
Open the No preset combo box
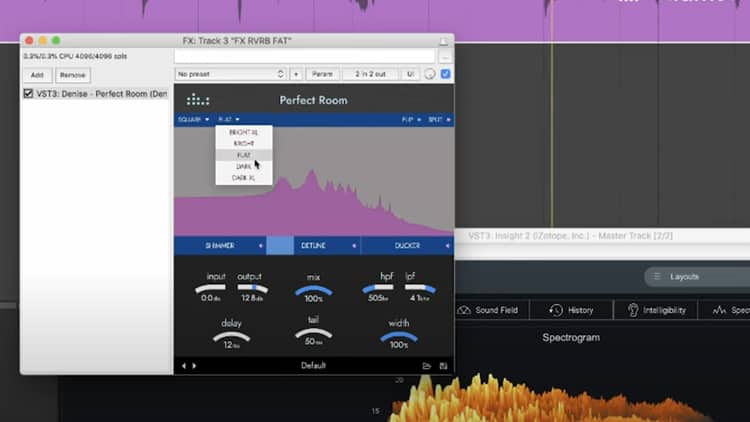[230, 74]
